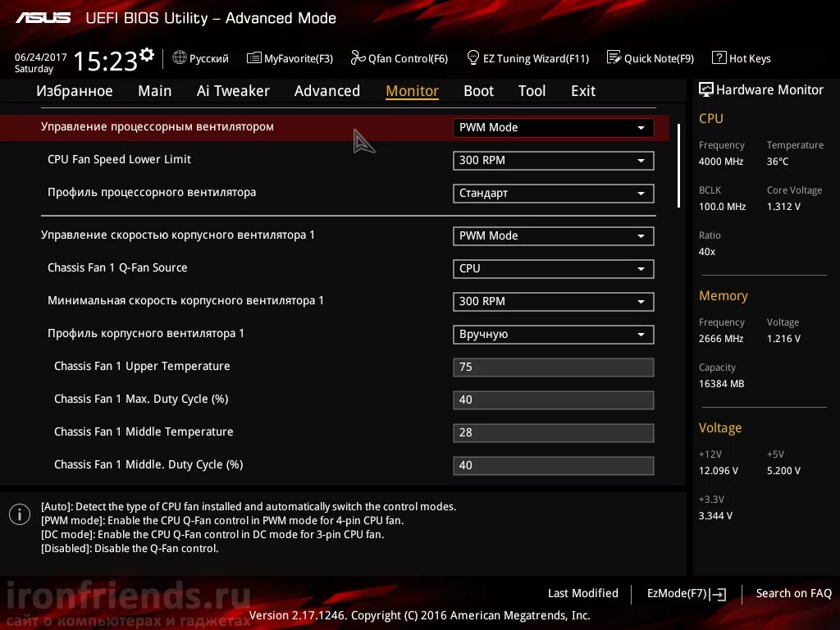Show the Hot Keys list

(742, 58)
